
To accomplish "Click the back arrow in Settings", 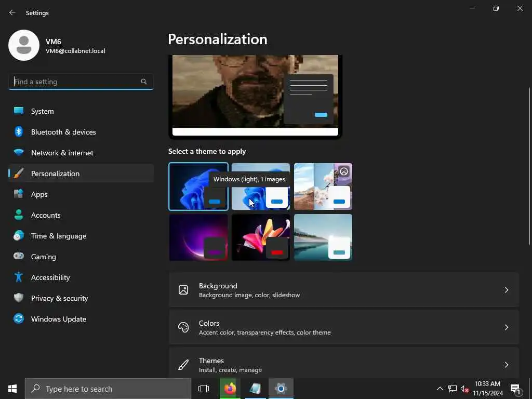I will coord(12,12).
